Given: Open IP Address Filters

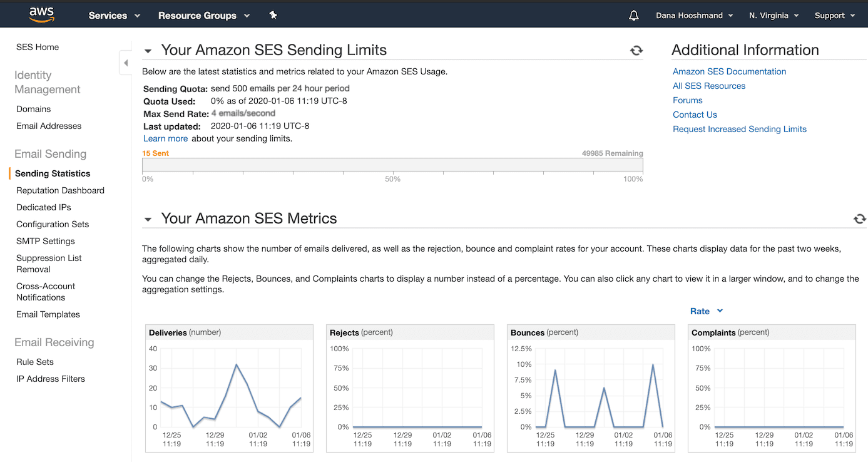Looking at the screenshot, I should (51, 379).
